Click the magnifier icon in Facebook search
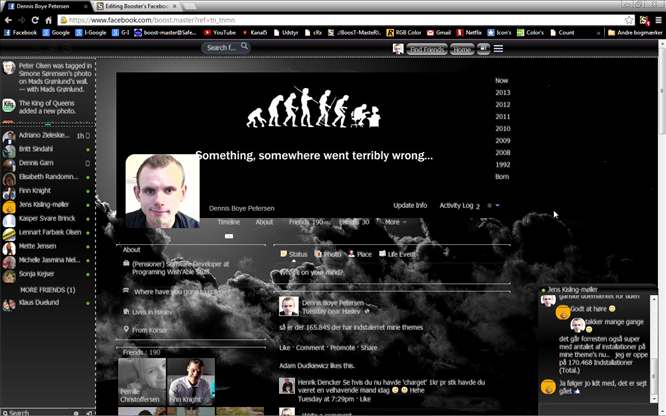 pyautogui.click(x=244, y=46)
